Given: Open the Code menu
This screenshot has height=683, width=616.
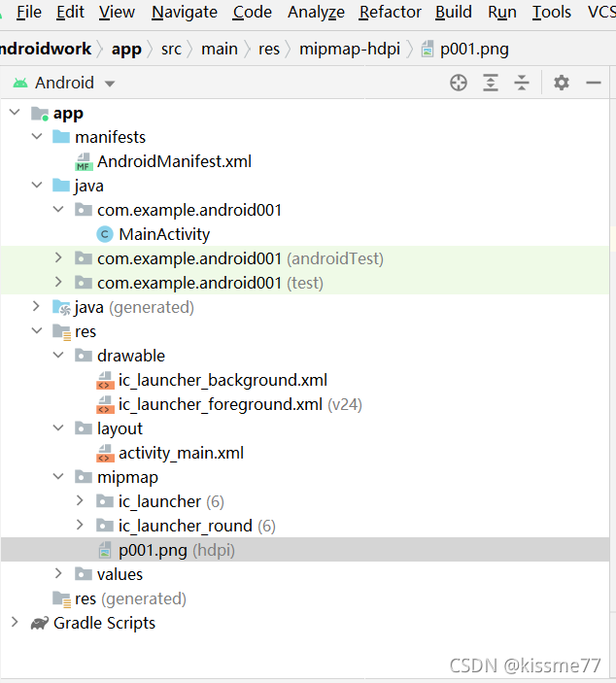Looking at the screenshot, I should point(252,13).
